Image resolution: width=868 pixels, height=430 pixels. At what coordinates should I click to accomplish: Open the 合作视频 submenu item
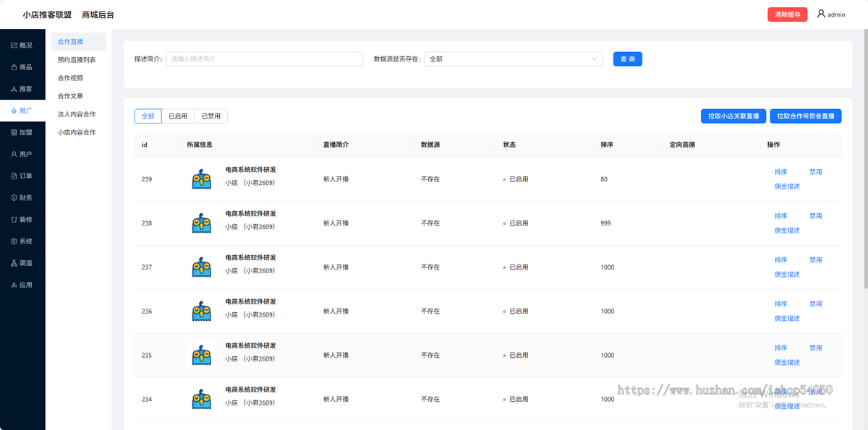71,78
